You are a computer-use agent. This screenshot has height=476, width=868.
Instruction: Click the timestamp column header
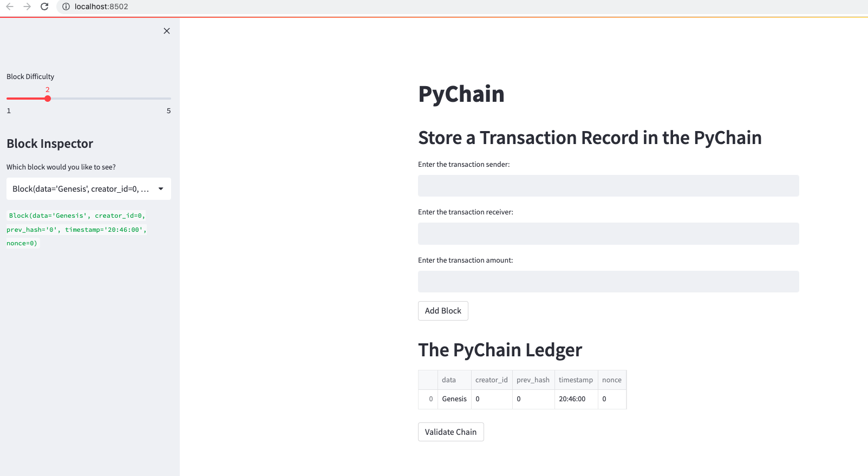(576, 380)
